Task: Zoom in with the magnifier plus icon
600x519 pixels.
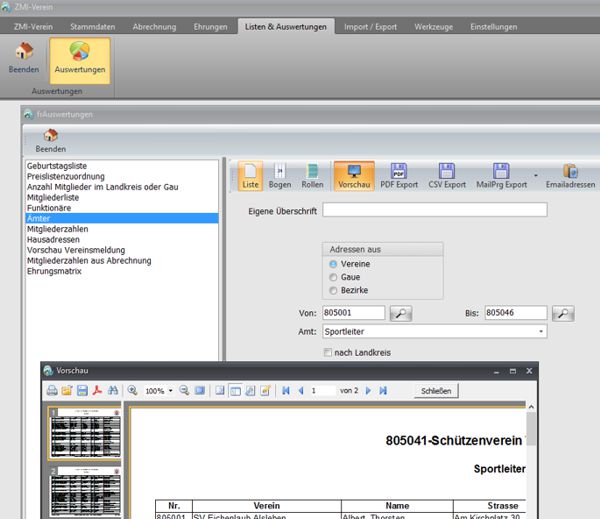Action: click(x=132, y=391)
